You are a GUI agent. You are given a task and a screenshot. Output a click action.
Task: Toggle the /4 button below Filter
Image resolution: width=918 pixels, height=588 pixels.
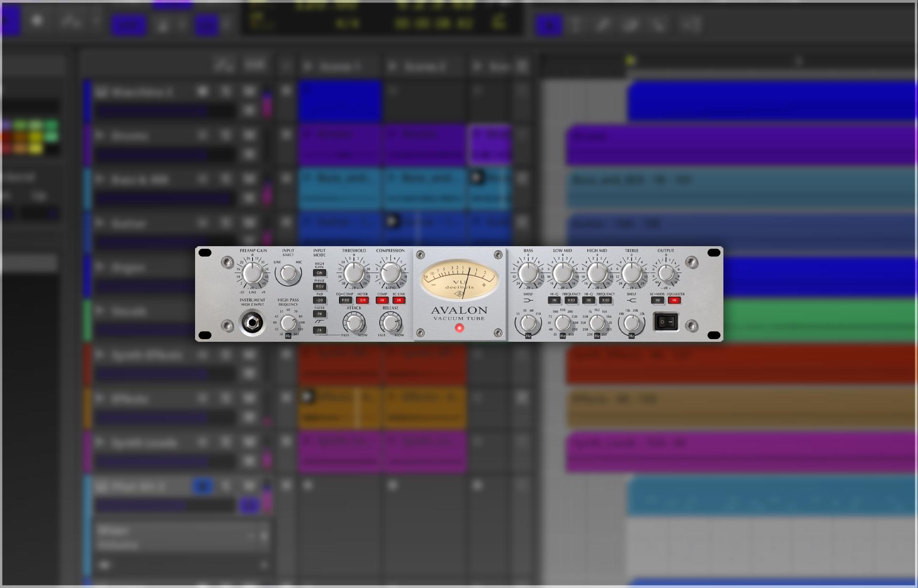click(x=319, y=330)
